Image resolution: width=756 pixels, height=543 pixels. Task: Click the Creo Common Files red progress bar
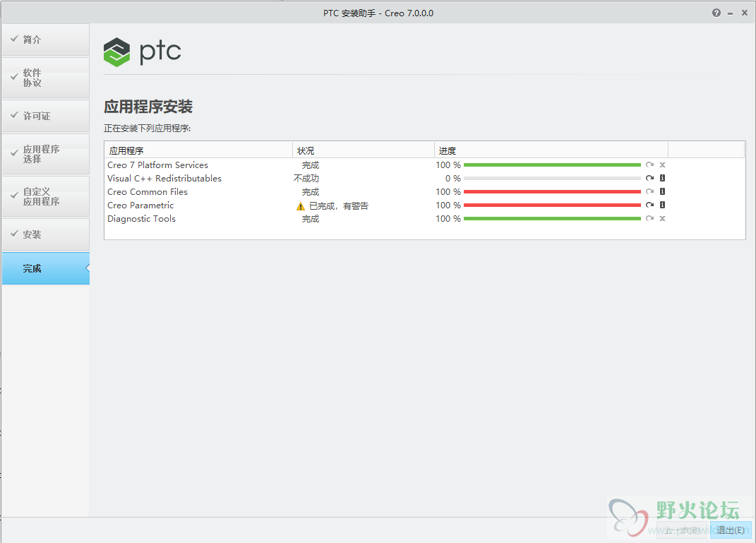(552, 191)
